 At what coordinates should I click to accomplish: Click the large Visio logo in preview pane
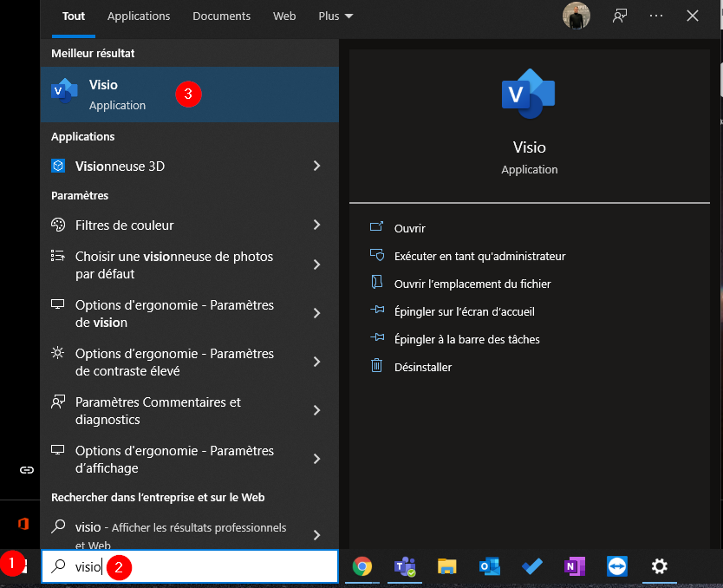point(529,94)
